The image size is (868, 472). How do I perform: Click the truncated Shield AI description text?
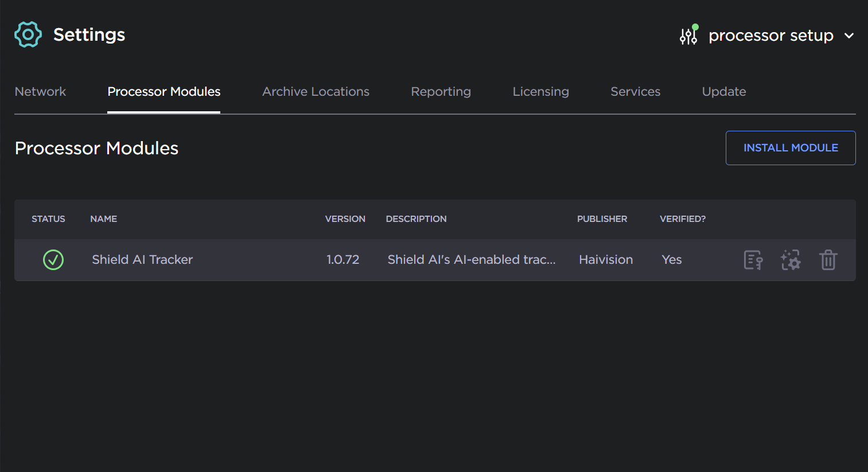tap(471, 260)
